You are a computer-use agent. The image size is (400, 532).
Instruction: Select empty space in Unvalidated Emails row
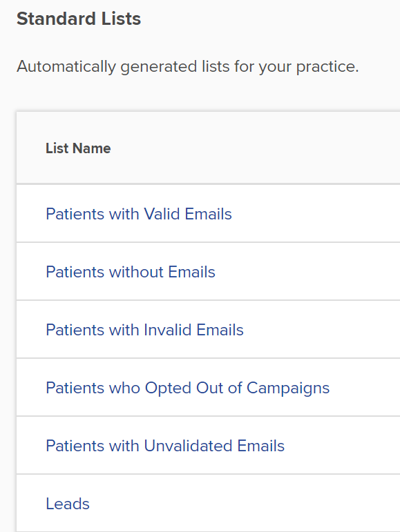point(341,446)
